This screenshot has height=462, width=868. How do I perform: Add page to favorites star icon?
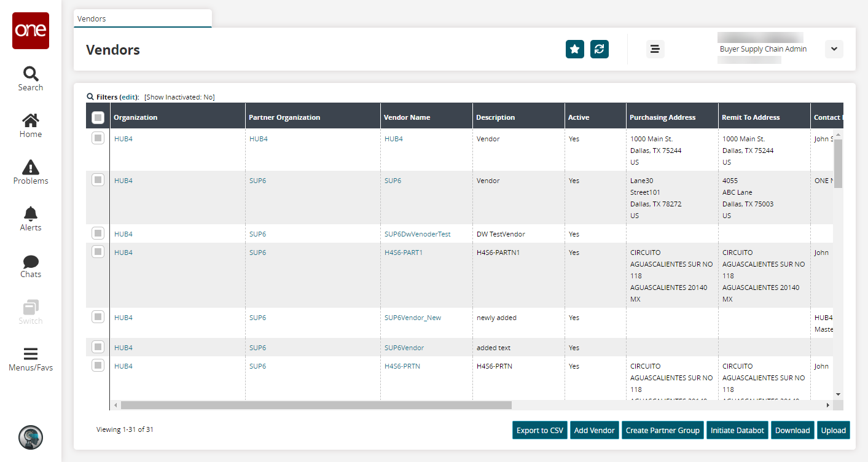tap(574, 49)
